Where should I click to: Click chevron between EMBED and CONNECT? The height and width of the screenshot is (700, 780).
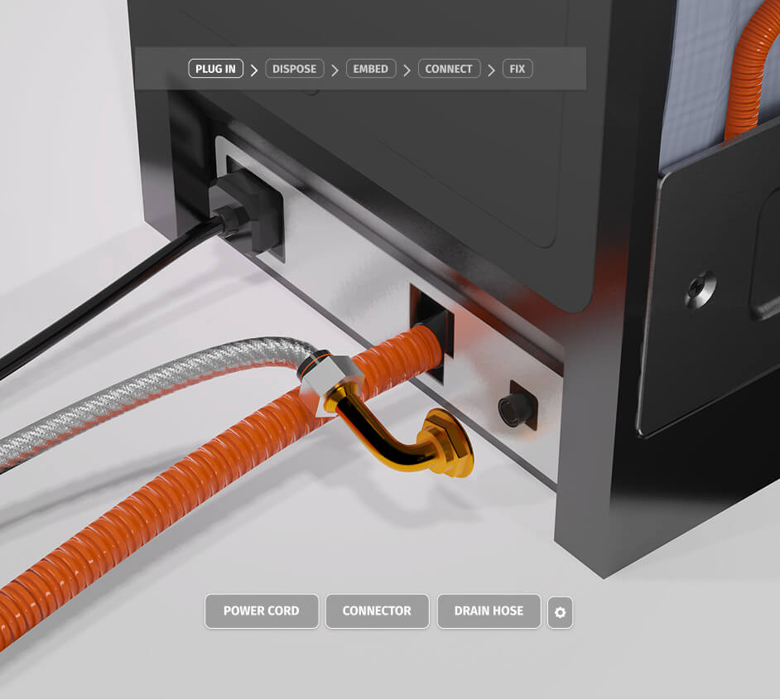coord(407,70)
